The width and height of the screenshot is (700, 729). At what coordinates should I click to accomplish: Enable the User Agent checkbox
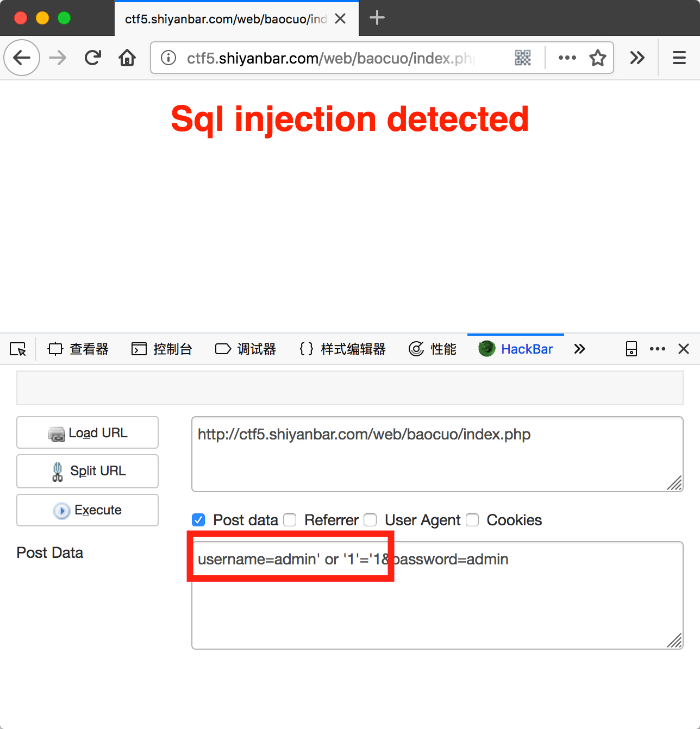tap(370, 520)
